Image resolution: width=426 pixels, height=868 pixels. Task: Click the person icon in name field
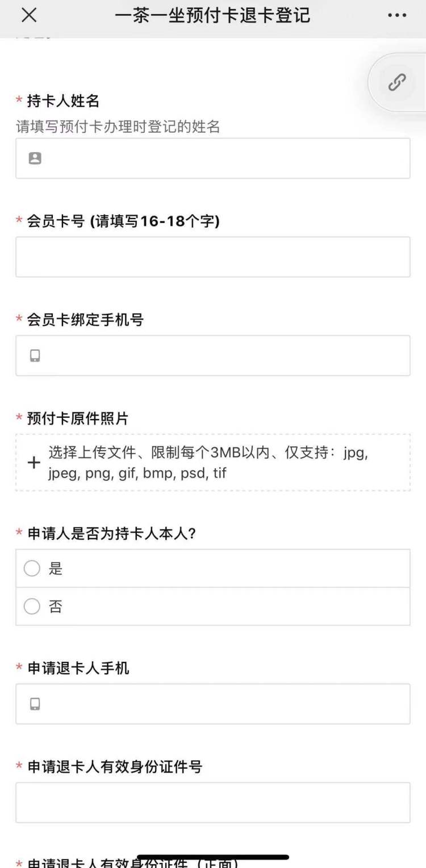point(35,158)
